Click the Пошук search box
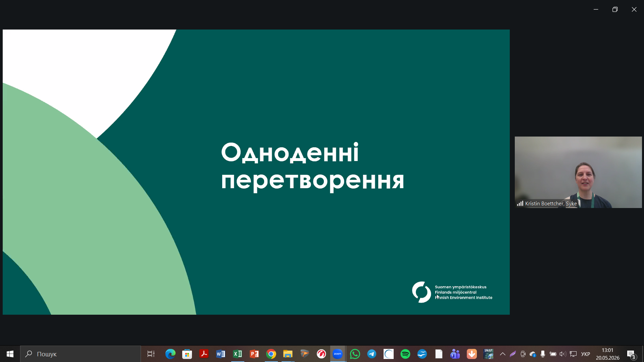Viewport: 644px width, 362px height. [x=81, y=354]
